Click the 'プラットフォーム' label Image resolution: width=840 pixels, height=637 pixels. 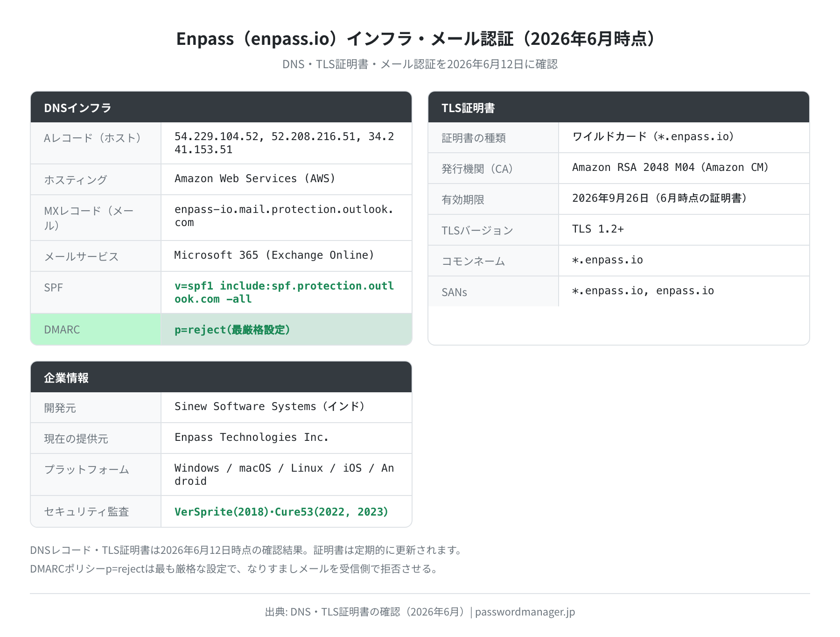(86, 469)
